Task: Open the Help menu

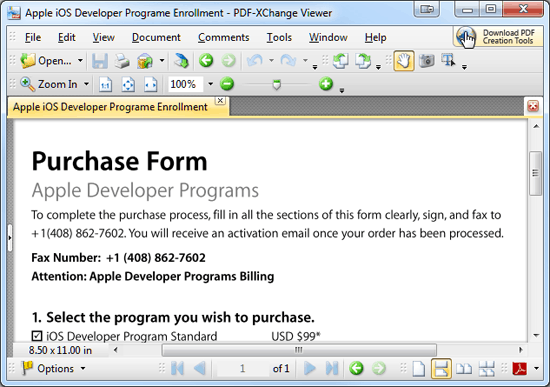Action: click(375, 37)
